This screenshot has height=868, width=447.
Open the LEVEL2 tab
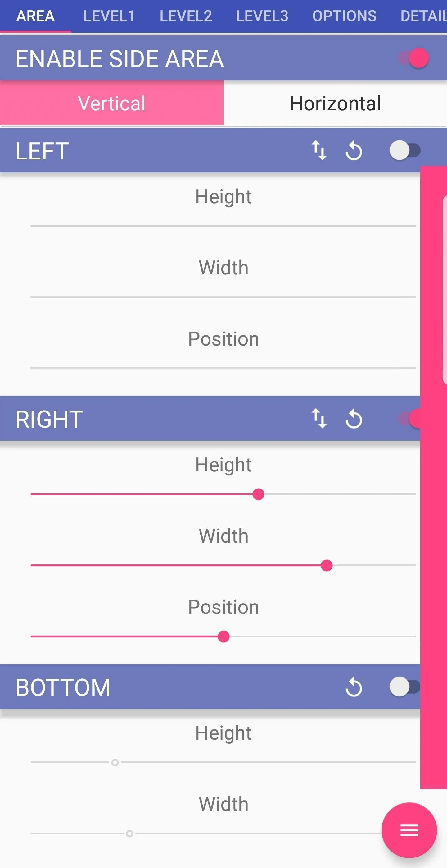point(186,16)
